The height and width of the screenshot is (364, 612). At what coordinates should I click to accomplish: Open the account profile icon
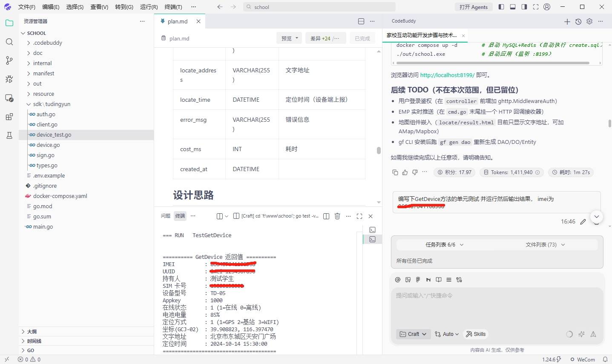tap(547, 7)
